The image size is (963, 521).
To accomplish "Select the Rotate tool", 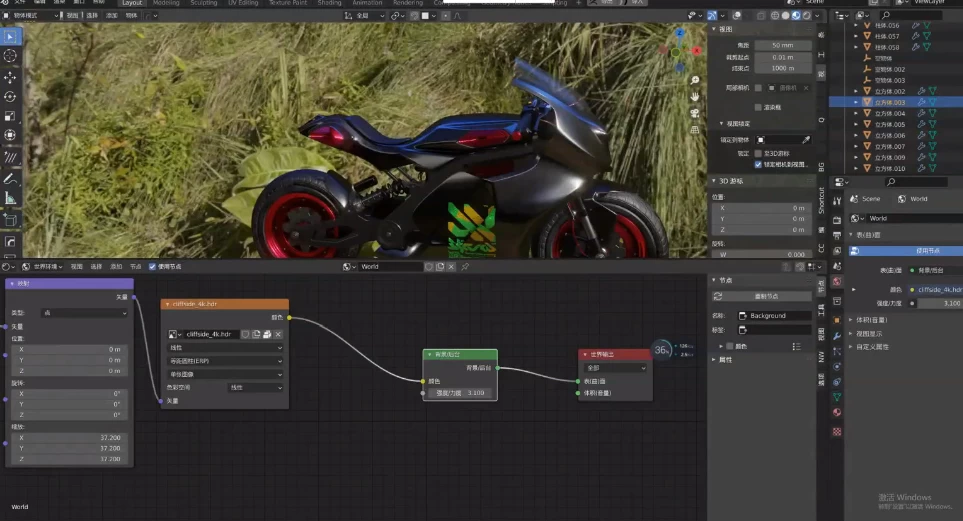I will (11, 96).
